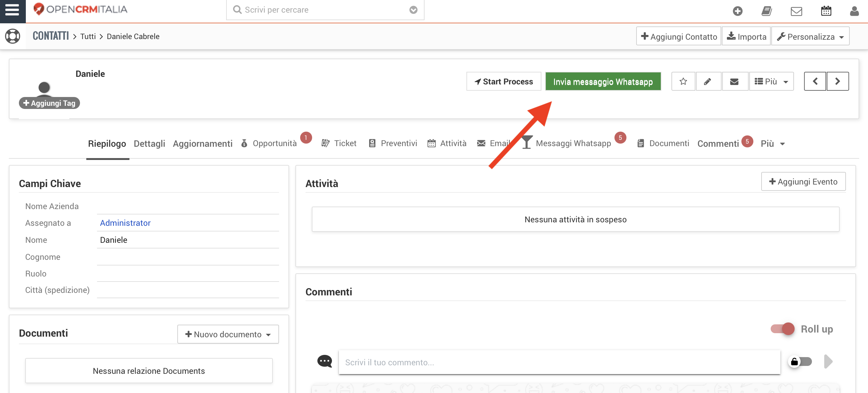
Task: Click the search magnifier icon
Action: click(x=237, y=10)
